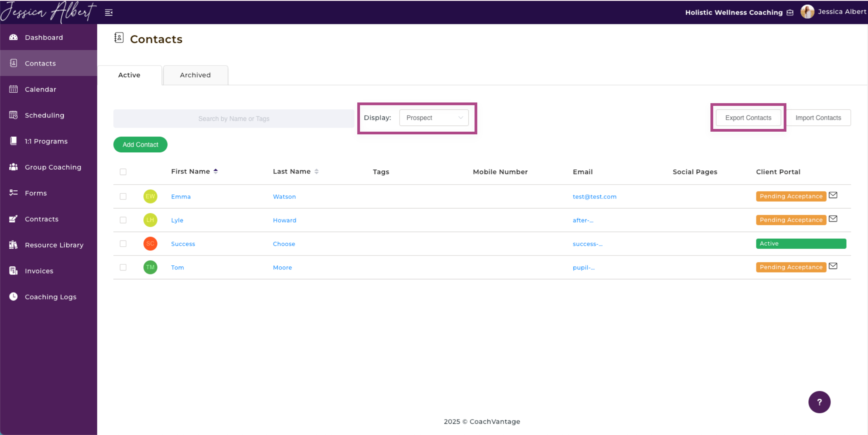The width and height of the screenshot is (868, 435).
Task: Open the help question mark bubble
Action: 819,402
